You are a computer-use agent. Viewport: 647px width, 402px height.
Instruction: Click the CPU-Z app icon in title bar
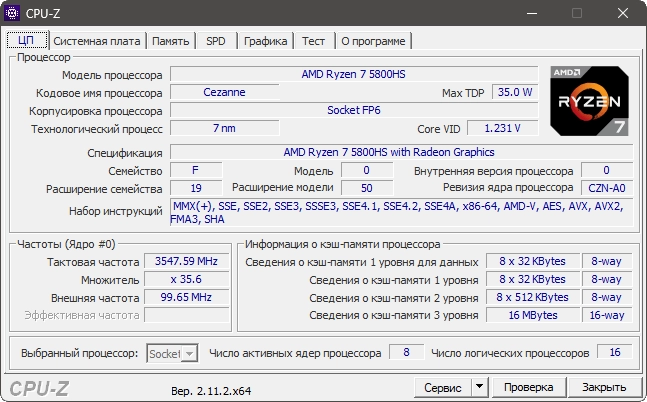12,13
